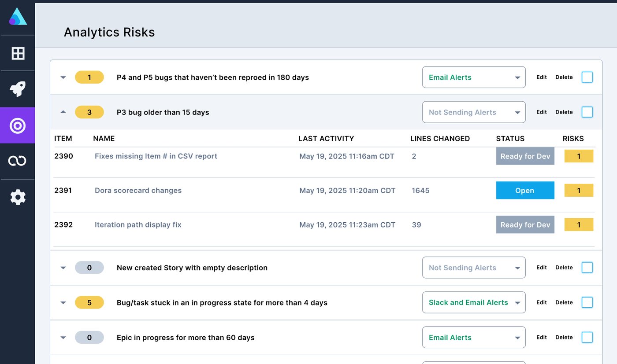The height and width of the screenshot is (364, 617).
Task: Click the risks badge for item 2391
Action: pos(579,191)
